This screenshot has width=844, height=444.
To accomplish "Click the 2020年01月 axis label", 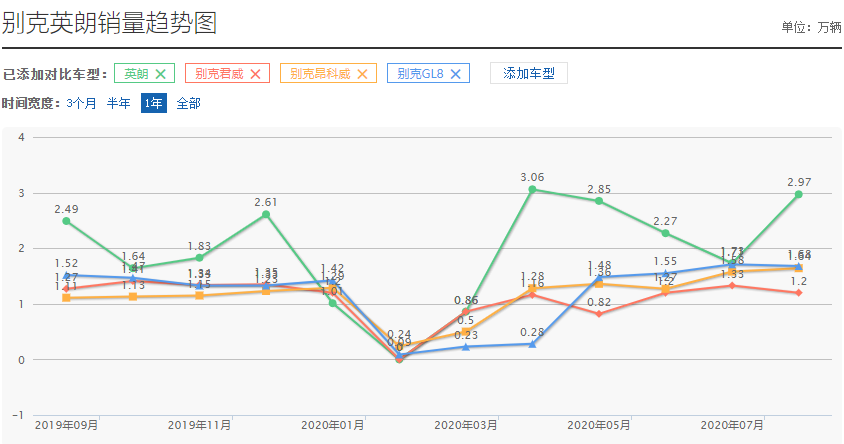I will coord(332,425).
